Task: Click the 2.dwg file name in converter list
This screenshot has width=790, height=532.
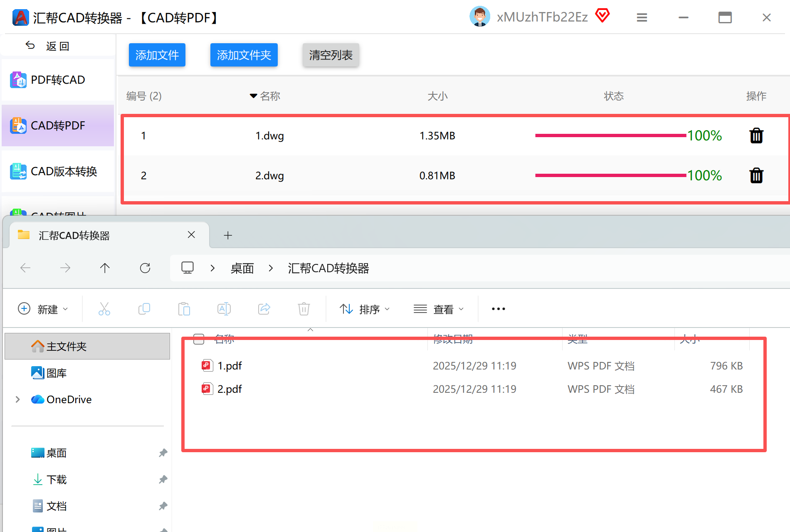Action: [269, 176]
